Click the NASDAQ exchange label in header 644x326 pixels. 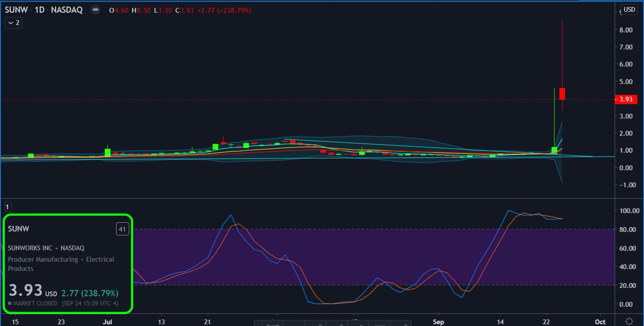(68, 10)
